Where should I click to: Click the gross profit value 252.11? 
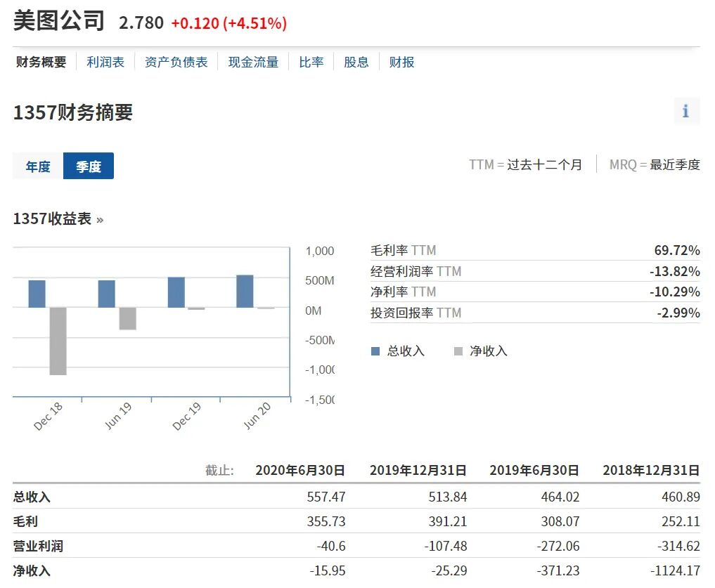click(681, 521)
